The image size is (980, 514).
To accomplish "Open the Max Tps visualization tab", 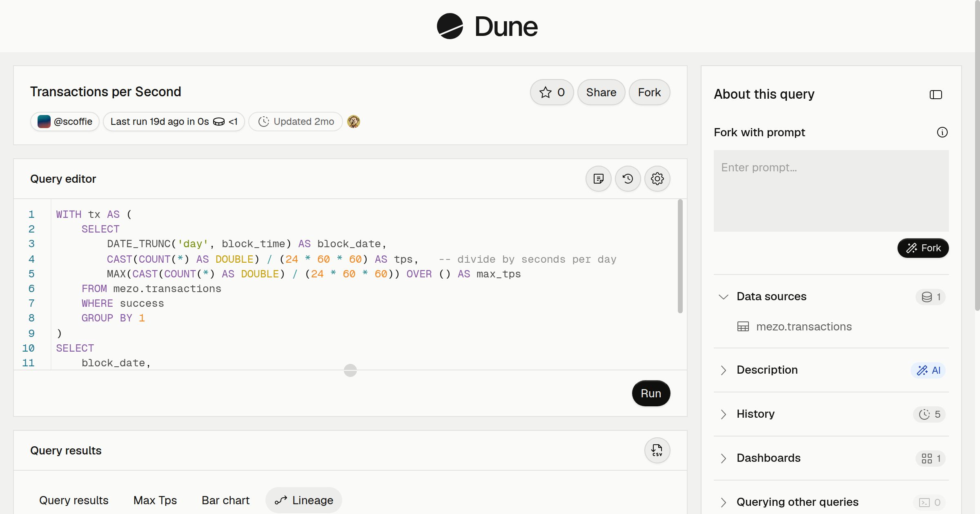I will tap(155, 500).
